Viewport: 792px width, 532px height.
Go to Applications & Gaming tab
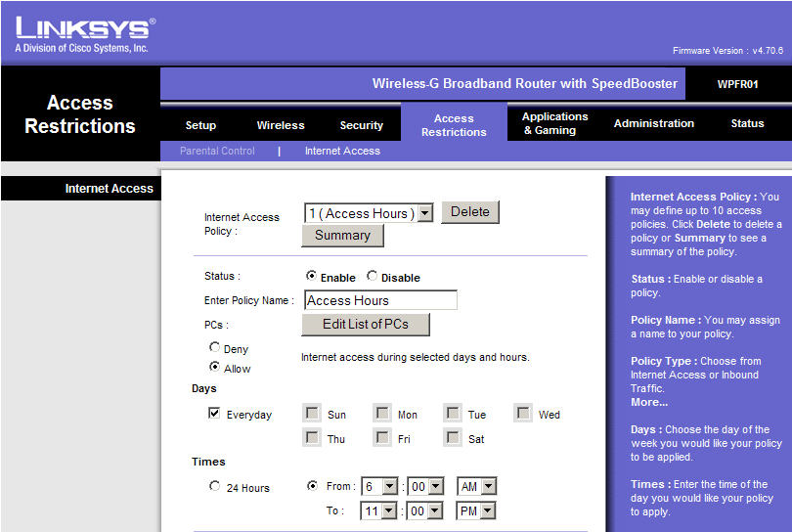coord(554,123)
